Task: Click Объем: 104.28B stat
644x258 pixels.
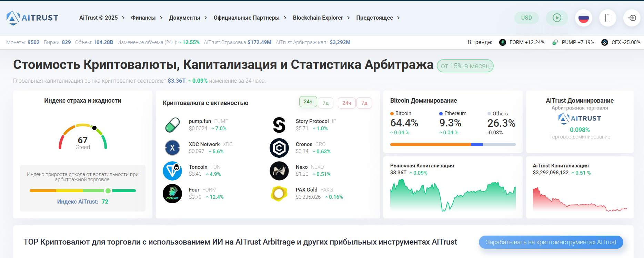Action: pyautogui.click(x=94, y=42)
